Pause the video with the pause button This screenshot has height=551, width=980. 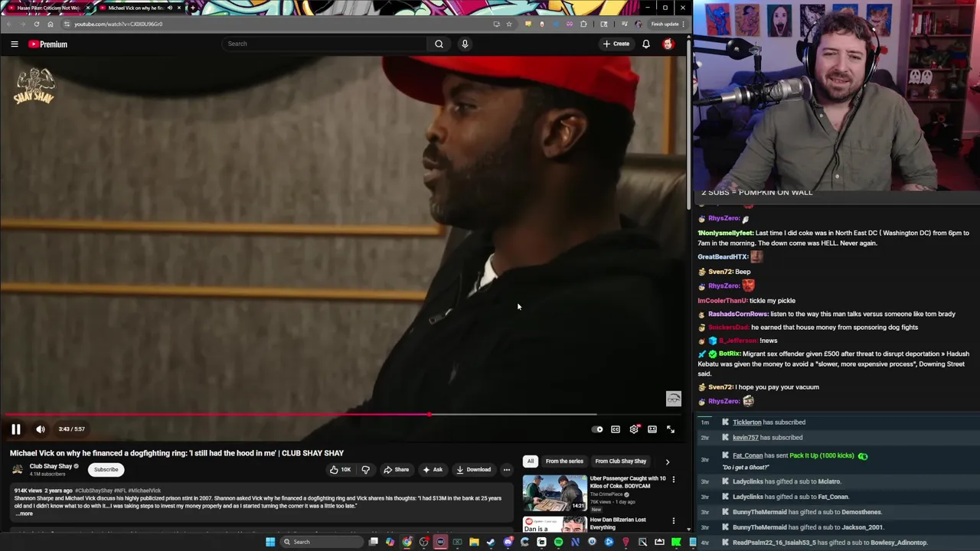point(15,429)
